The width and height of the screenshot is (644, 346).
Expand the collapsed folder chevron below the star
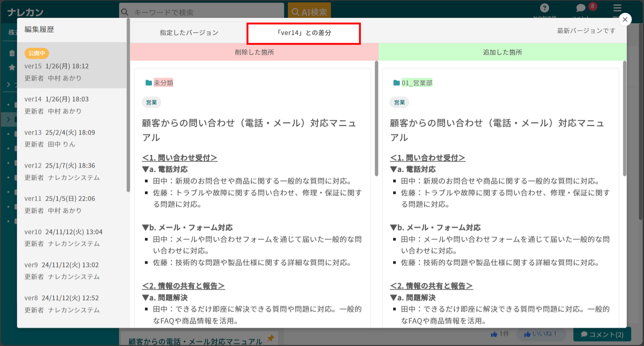click(9, 84)
